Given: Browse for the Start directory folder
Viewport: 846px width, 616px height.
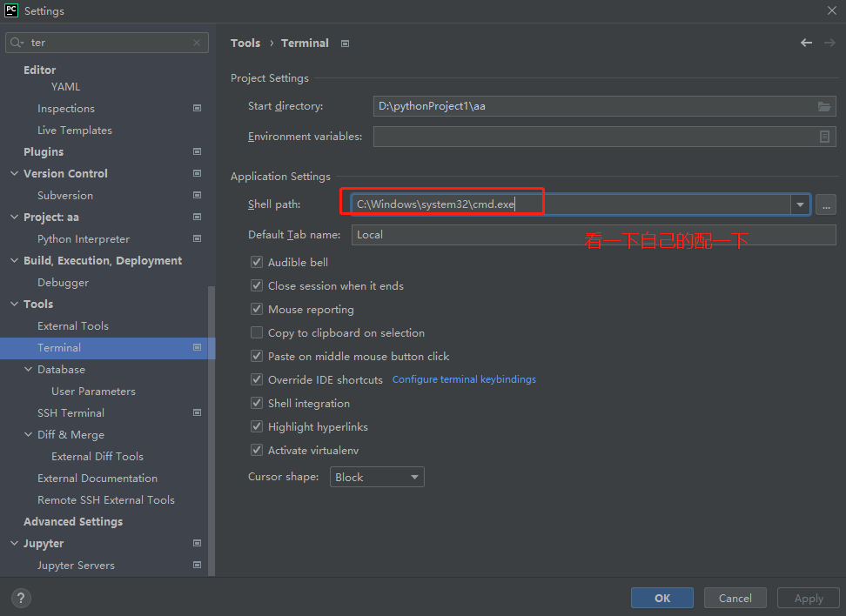Looking at the screenshot, I should pos(824,106).
